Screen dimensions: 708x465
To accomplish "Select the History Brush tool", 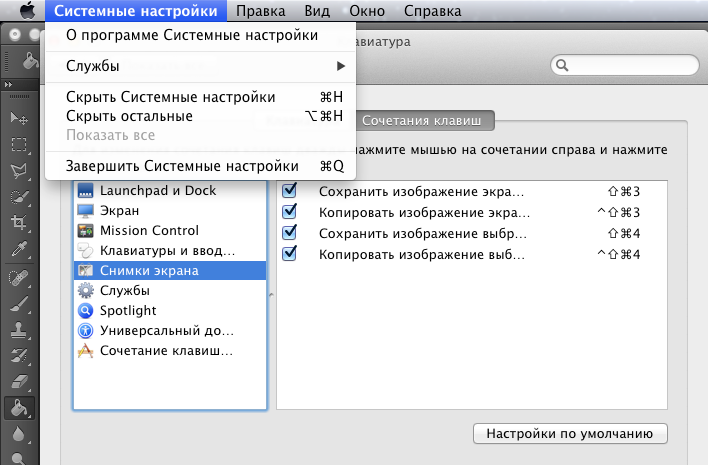I will coord(19,356).
